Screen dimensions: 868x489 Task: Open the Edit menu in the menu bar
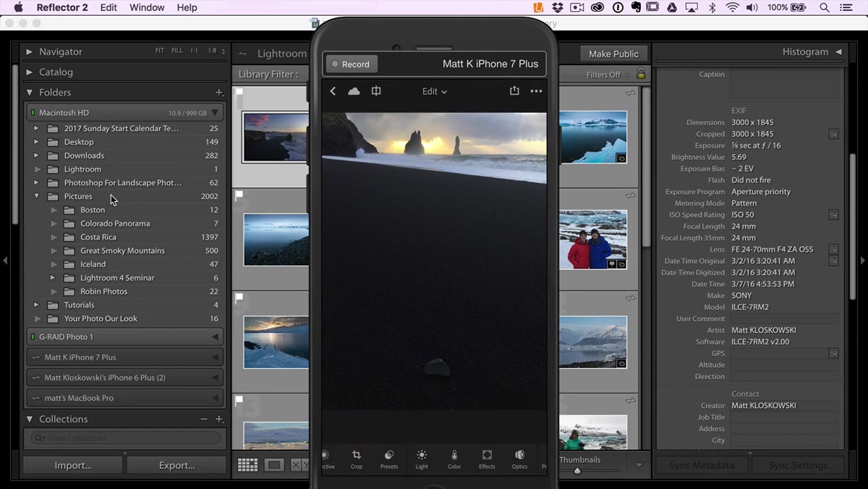(109, 7)
